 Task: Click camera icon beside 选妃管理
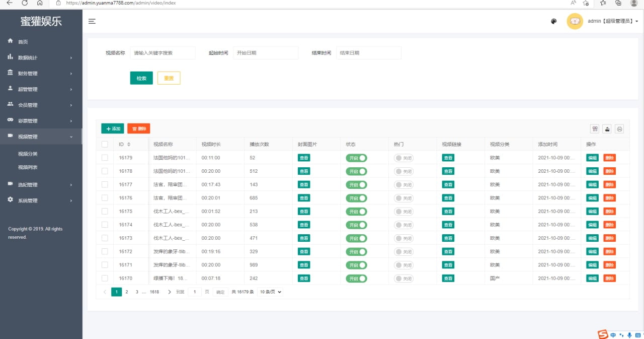(10, 184)
